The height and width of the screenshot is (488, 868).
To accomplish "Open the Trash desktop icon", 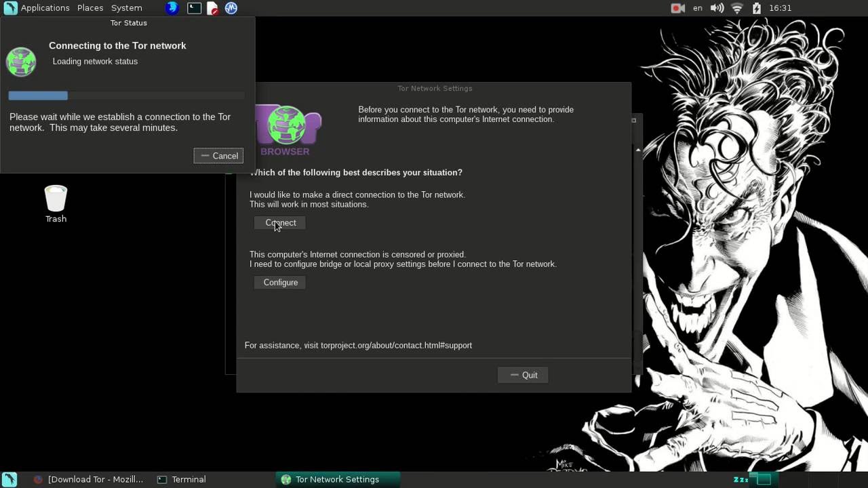I will tap(56, 204).
